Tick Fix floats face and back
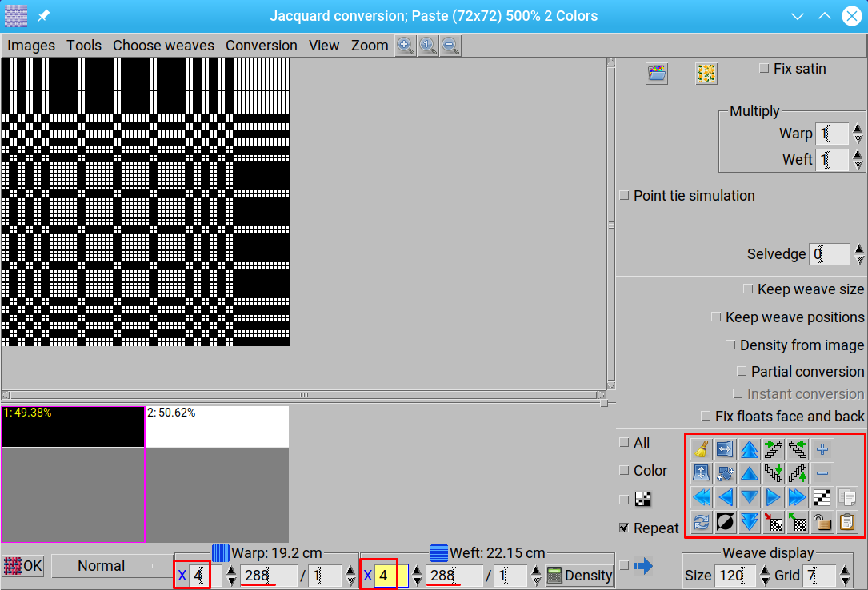 click(706, 415)
